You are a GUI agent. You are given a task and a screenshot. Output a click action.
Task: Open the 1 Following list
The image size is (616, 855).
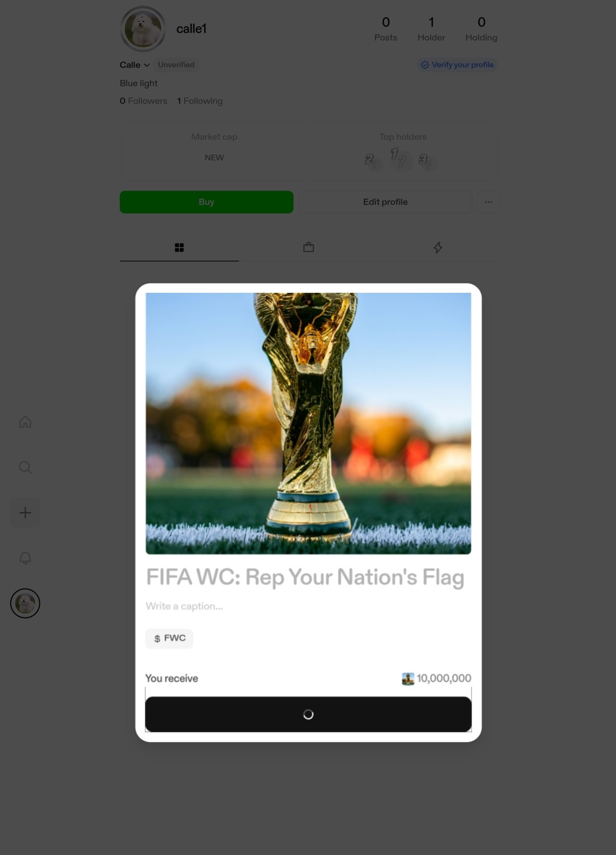click(x=200, y=101)
